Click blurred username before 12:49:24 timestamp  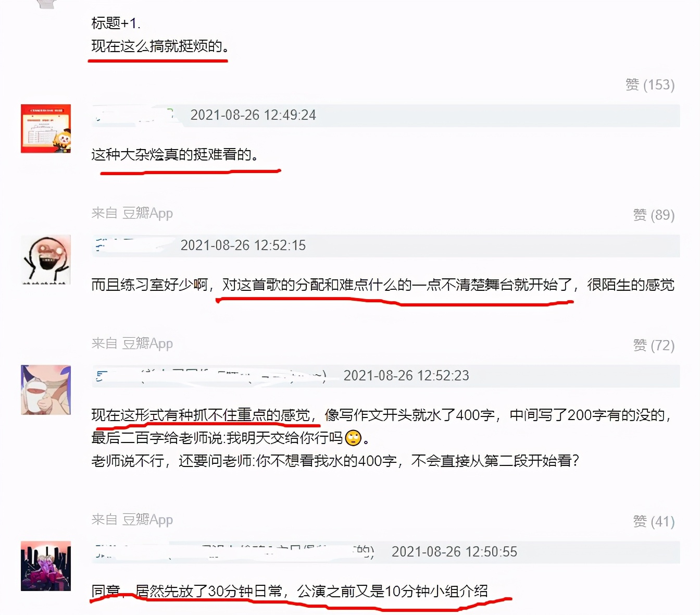coord(134,115)
